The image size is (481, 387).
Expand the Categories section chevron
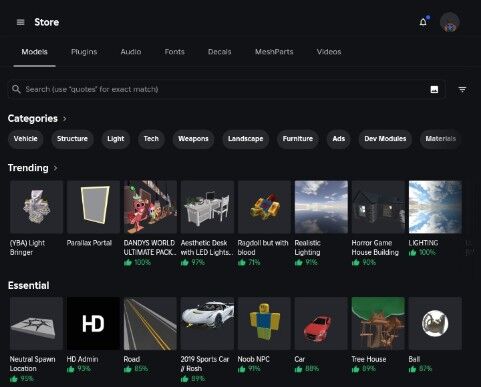[x=65, y=119]
